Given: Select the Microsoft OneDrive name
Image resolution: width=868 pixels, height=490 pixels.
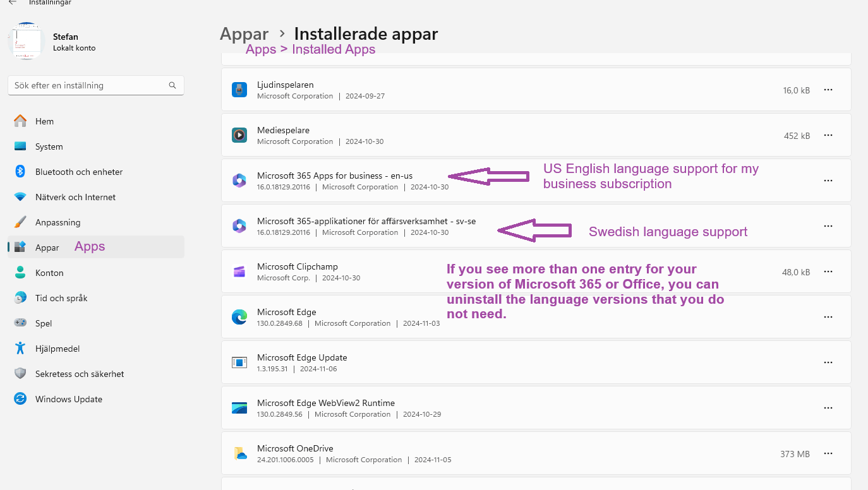Looking at the screenshot, I should (295, 448).
